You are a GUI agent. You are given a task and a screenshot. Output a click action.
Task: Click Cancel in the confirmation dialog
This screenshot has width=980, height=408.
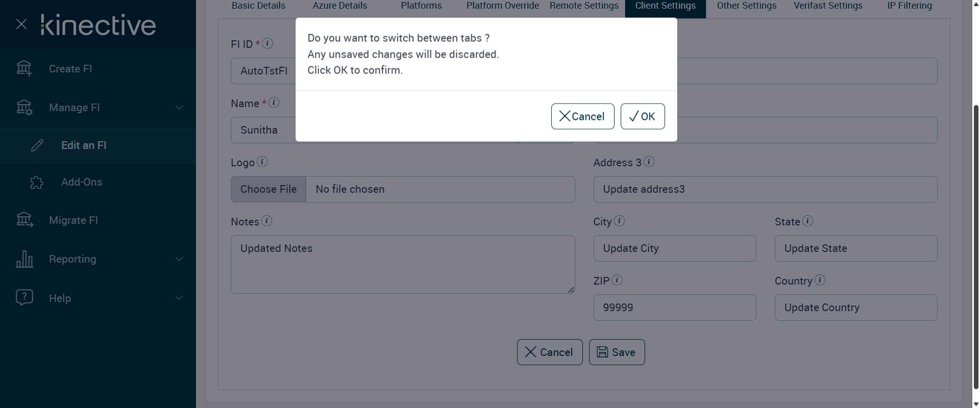tap(582, 116)
